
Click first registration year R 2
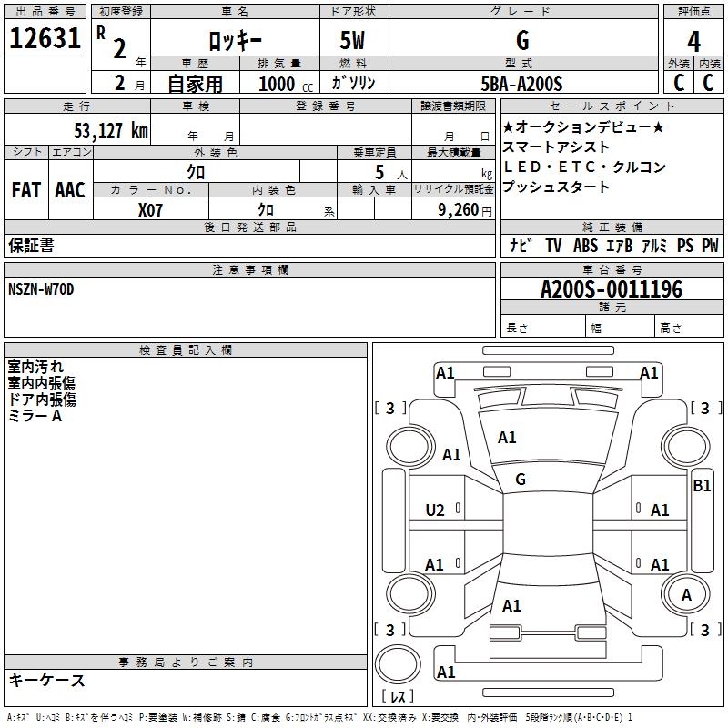tap(111, 43)
